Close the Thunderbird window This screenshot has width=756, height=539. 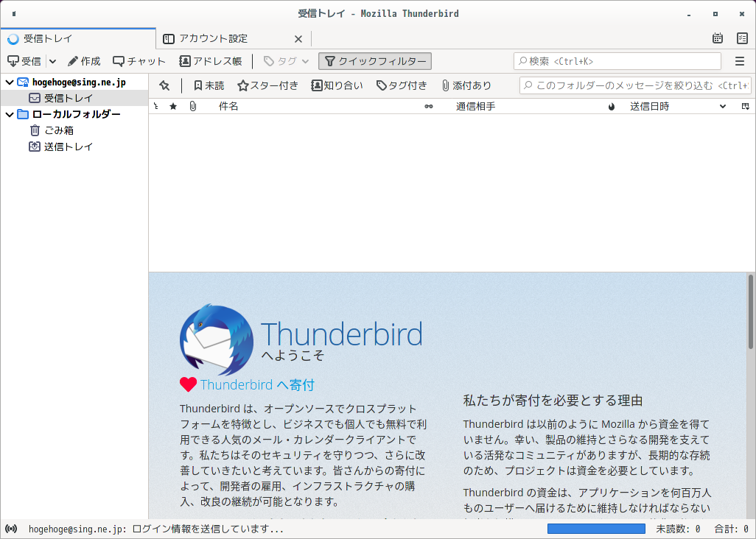(x=742, y=14)
